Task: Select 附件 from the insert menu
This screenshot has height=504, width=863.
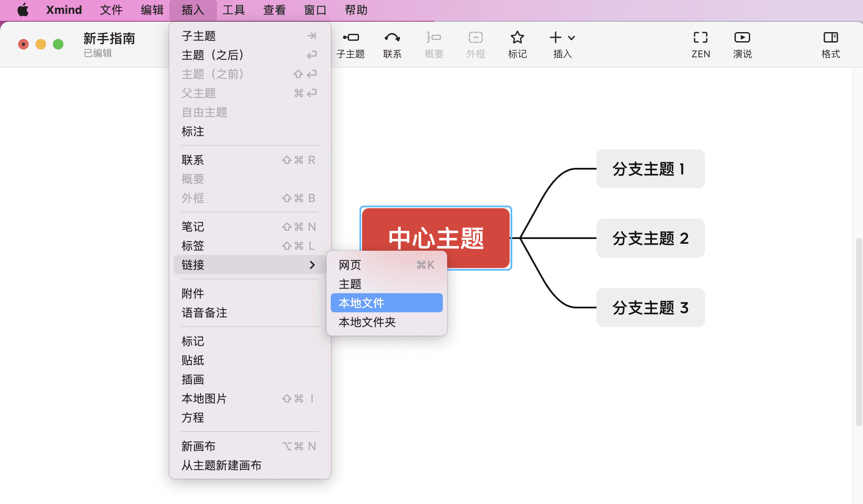Action: 193,294
